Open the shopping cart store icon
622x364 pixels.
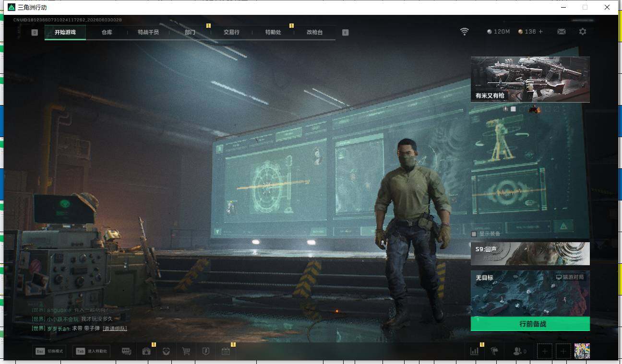(186, 352)
